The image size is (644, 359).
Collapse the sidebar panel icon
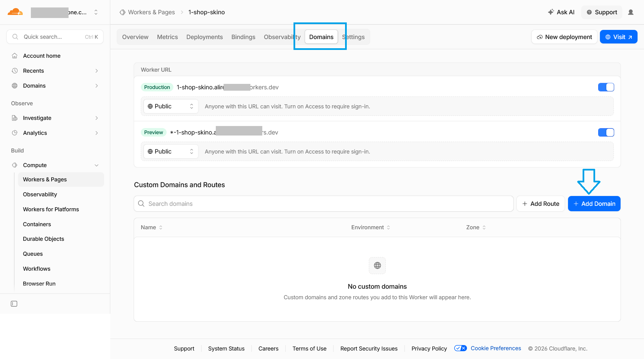[14, 304]
